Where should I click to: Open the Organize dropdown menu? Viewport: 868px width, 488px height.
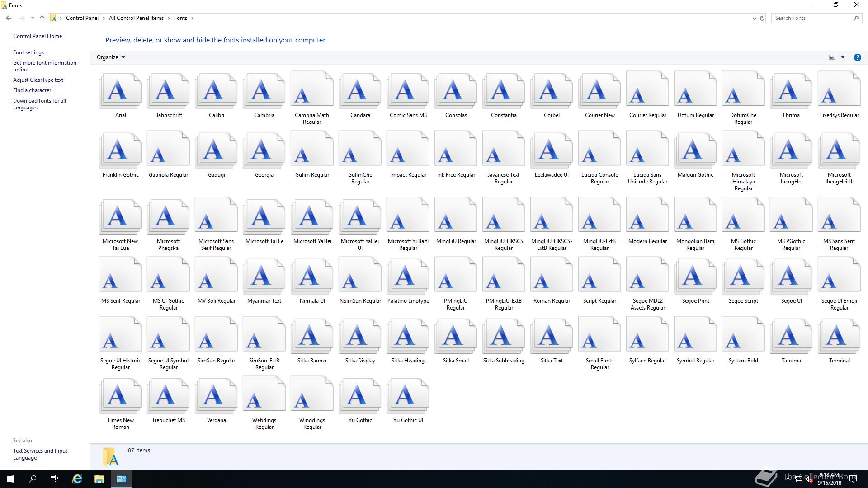111,57
